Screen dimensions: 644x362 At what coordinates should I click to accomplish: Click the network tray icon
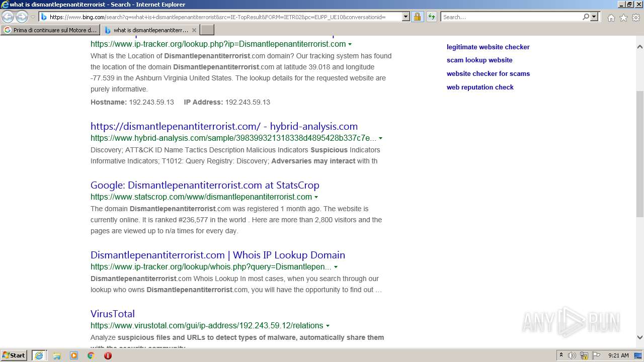coord(584,355)
